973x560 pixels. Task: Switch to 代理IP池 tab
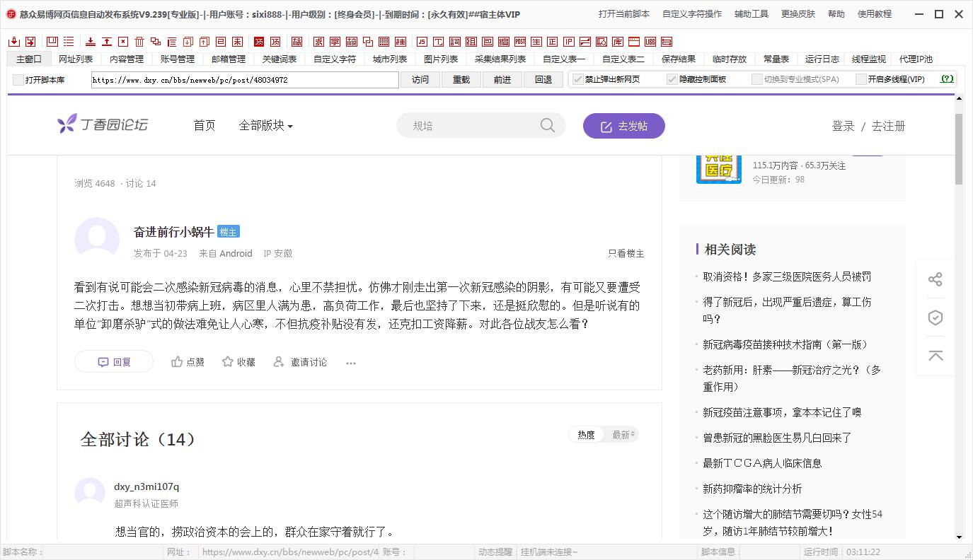point(916,59)
